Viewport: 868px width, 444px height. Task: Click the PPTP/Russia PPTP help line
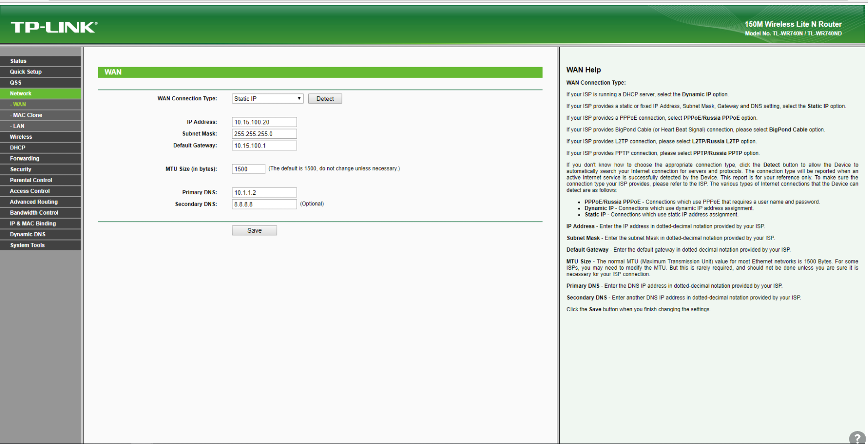pyautogui.click(x=663, y=153)
